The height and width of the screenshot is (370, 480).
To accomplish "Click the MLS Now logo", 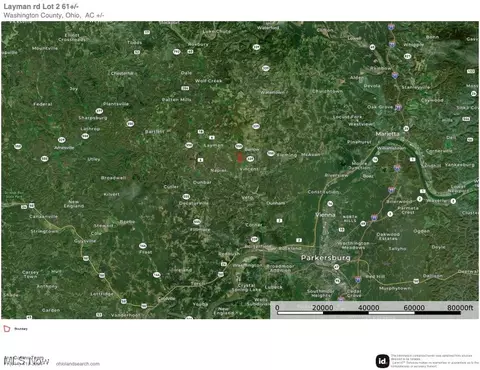I will point(26,361).
